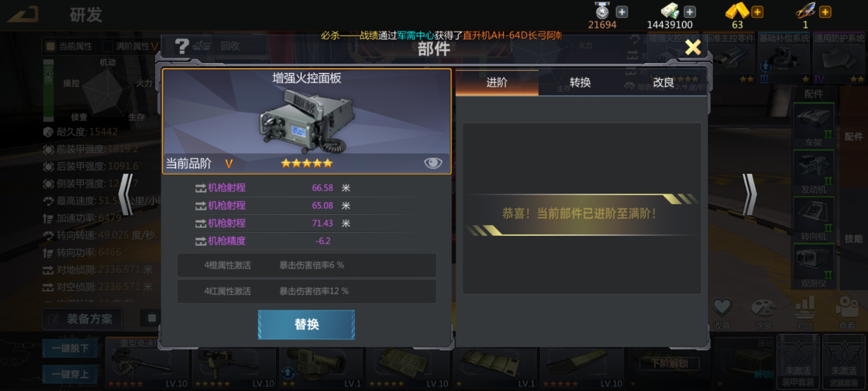The width and height of the screenshot is (868, 391).
Task: Select the 进阶 tab
Action: pyautogui.click(x=497, y=83)
